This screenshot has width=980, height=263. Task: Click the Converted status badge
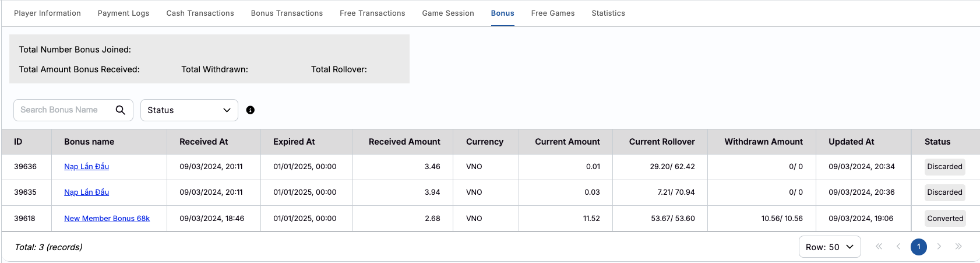point(945,219)
